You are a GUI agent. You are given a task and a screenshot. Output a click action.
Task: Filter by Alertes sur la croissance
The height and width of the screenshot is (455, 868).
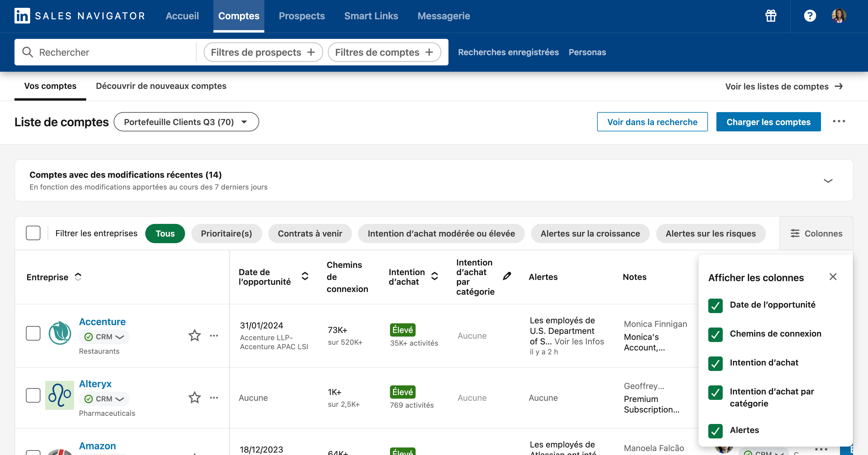point(590,234)
